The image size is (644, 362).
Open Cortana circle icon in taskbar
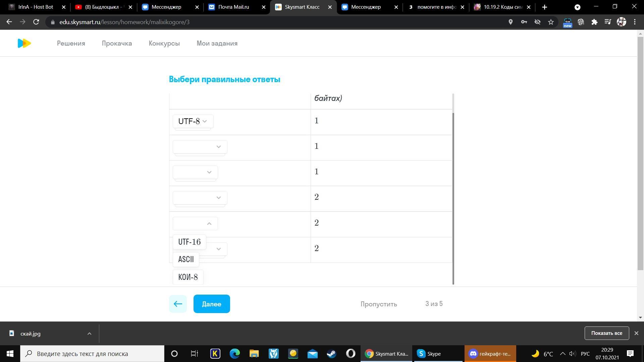(174, 354)
